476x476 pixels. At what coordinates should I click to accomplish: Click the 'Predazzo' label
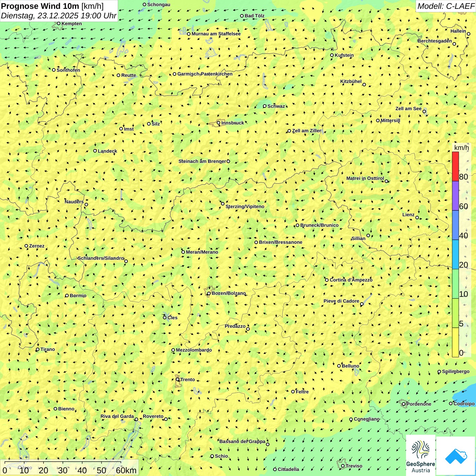pyautogui.click(x=235, y=326)
